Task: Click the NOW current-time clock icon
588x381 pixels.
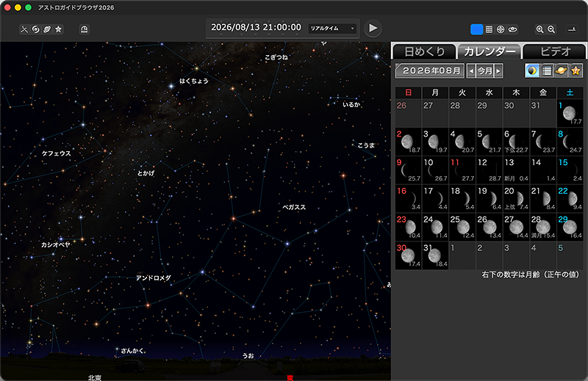Action: (85, 29)
